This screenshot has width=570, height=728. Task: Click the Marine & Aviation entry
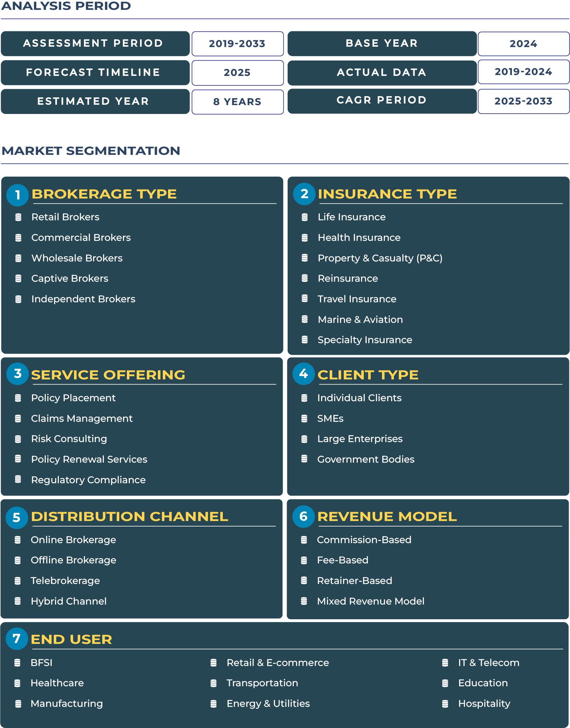(360, 320)
